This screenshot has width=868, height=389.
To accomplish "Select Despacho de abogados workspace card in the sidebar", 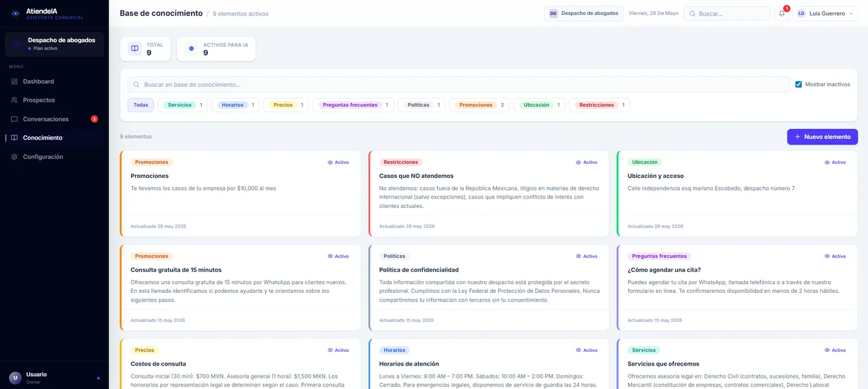I will (x=55, y=44).
